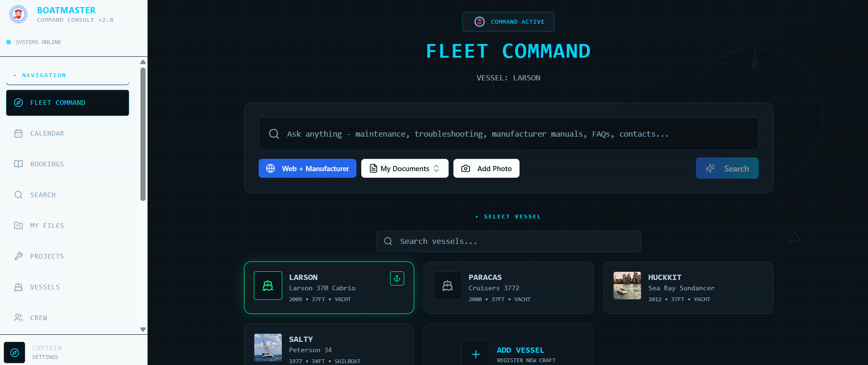Select the Calendar icon in the sidebar
868x365 pixels.
[x=18, y=133]
